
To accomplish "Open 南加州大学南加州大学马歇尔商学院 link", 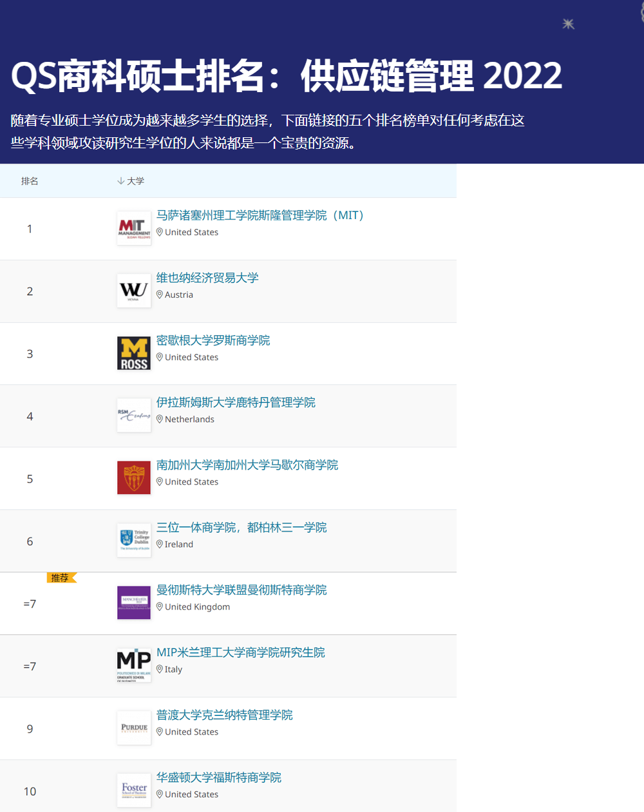I will click(247, 465).
